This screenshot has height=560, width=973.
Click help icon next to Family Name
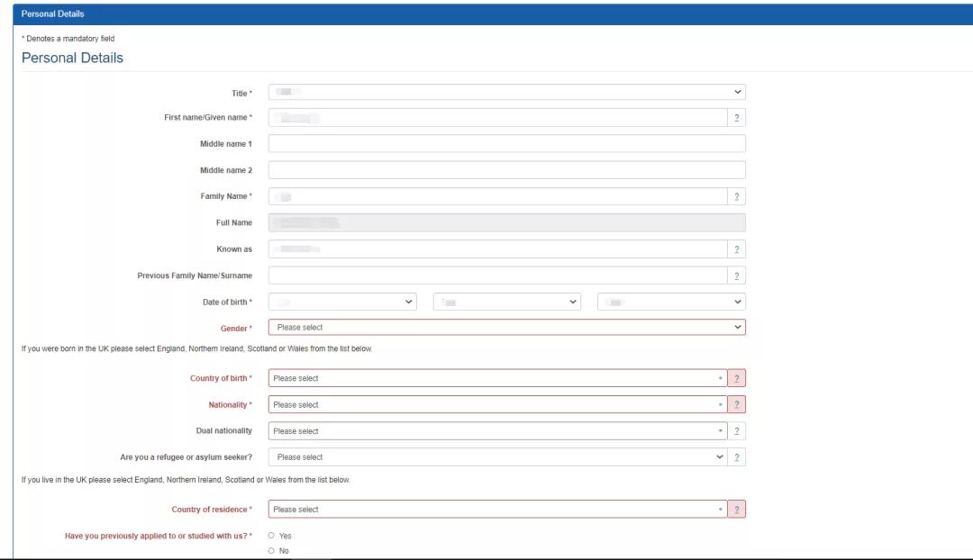tap(736, 196)
